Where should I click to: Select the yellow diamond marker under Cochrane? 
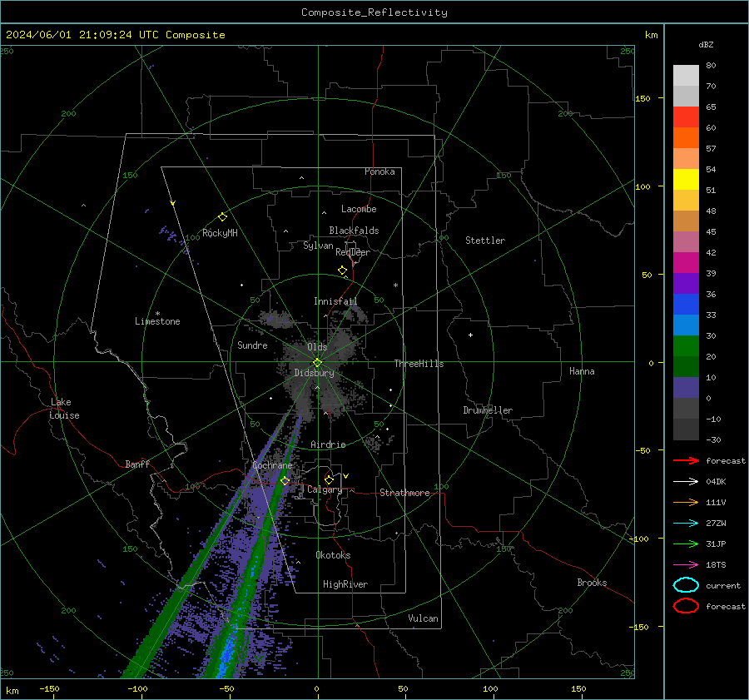point(285,480)
